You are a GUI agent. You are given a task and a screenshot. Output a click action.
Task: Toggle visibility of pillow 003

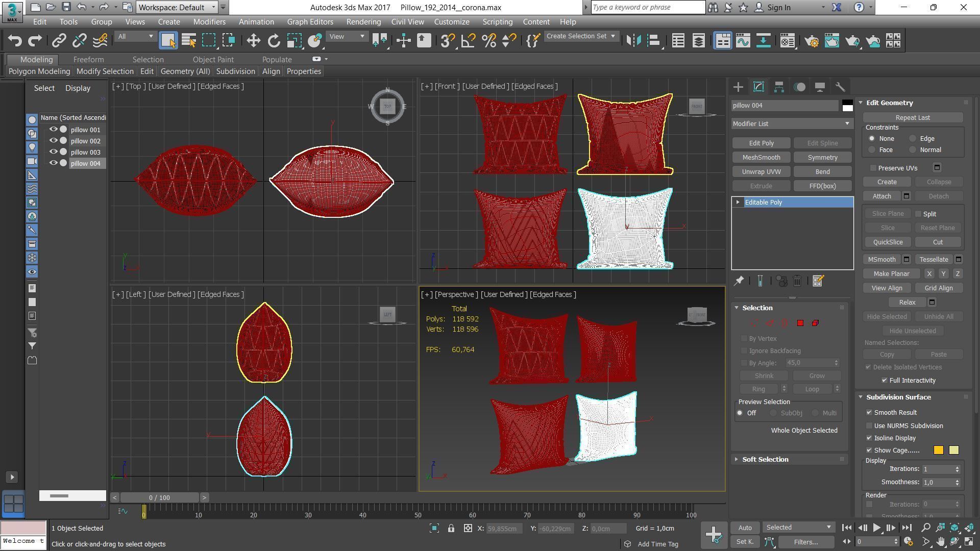click(53, 152)
